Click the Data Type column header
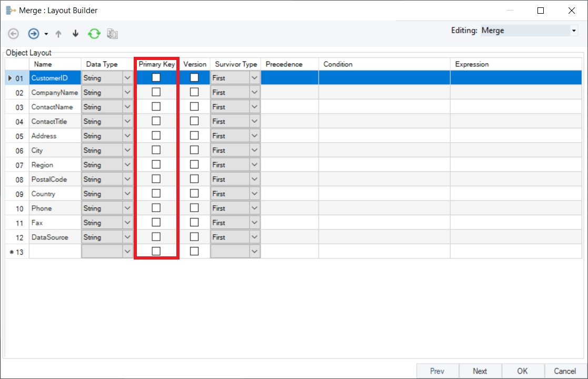This screenshot has width=588, height=379. 107,64
